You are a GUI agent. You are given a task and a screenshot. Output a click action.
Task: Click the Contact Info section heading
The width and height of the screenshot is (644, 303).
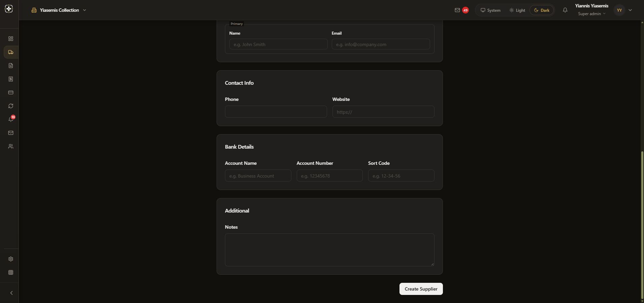(239, 83)
